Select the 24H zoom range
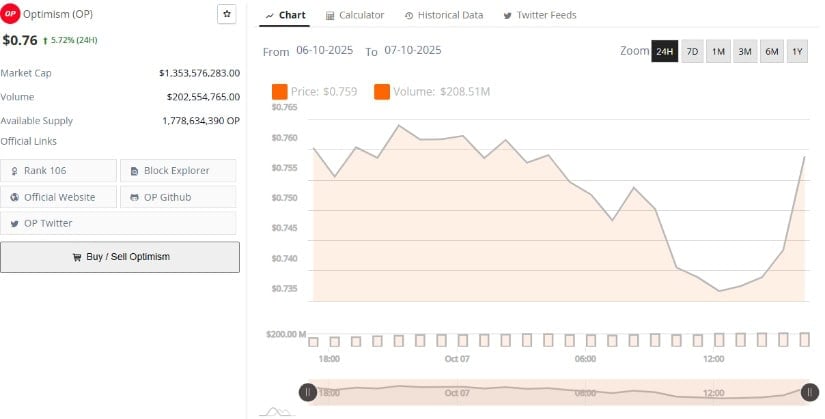Image resolution: width=825 pixels, height=419 pixels. (x=664, y=51)
